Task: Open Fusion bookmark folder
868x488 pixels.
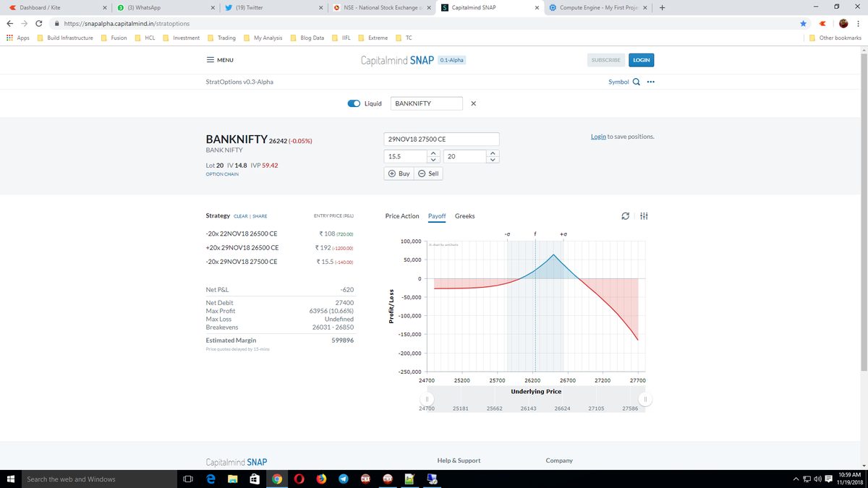Action: 114,38
